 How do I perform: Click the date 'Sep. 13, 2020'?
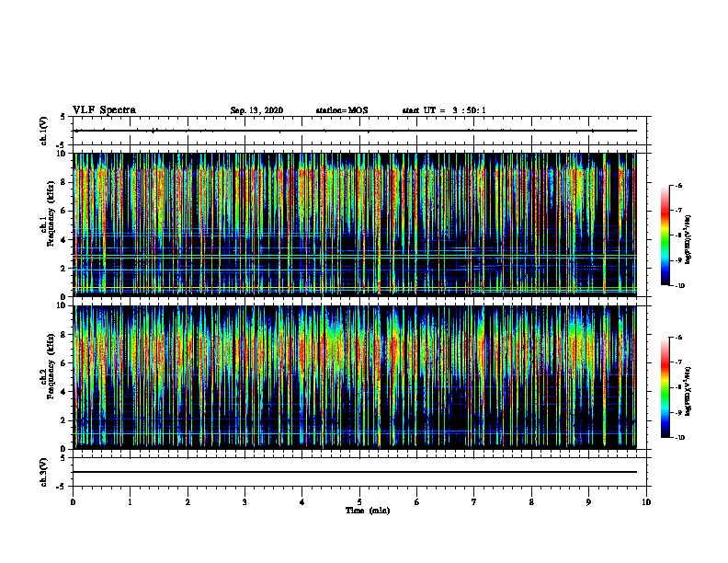(256, 110)
